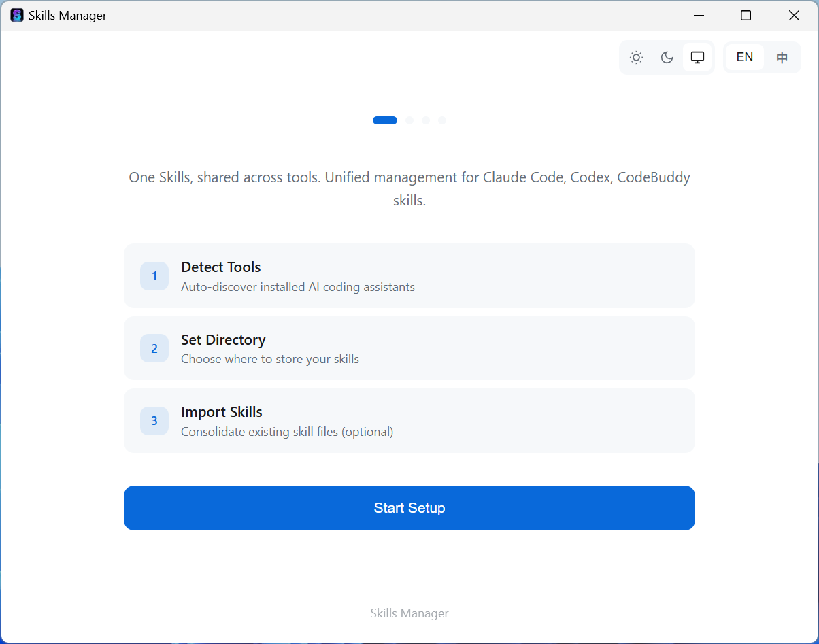Click the step 2 number badge

[x=154, y=348]
